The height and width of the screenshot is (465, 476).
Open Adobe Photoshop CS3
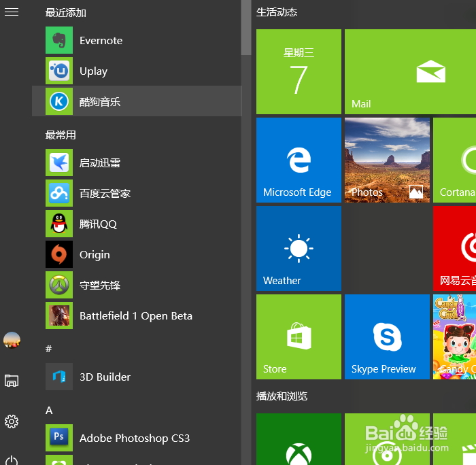(x=137, y=438)
